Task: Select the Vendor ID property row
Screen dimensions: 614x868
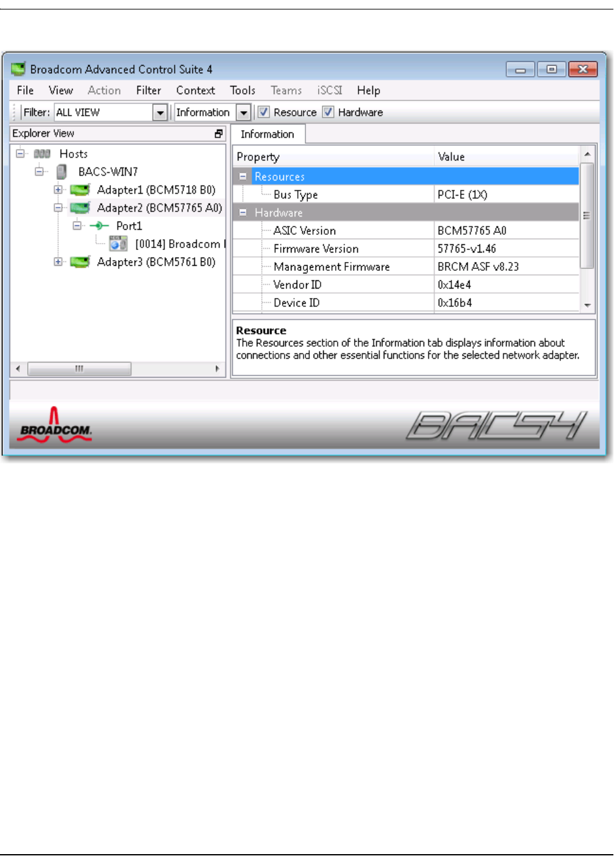Action: [406, 285]
